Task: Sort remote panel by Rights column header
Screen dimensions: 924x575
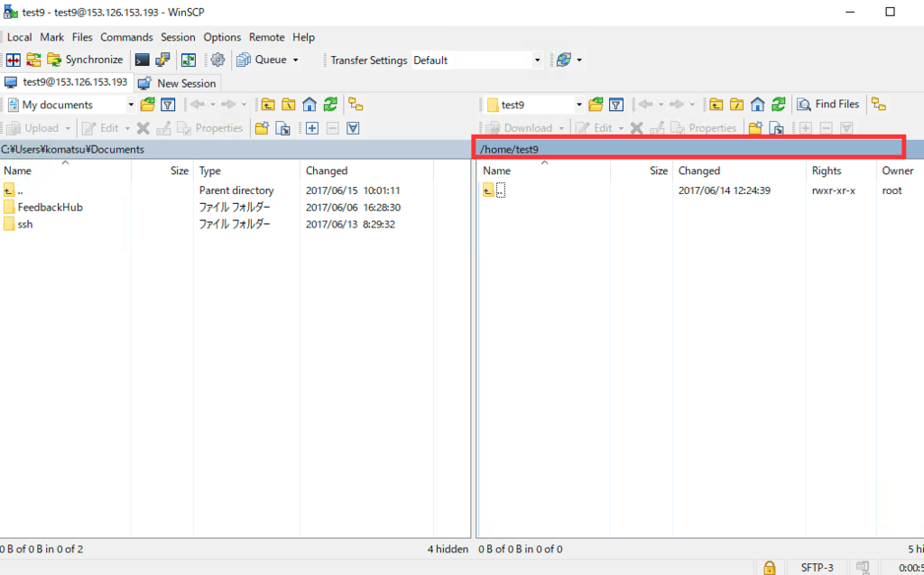Action: click(841, 171)
